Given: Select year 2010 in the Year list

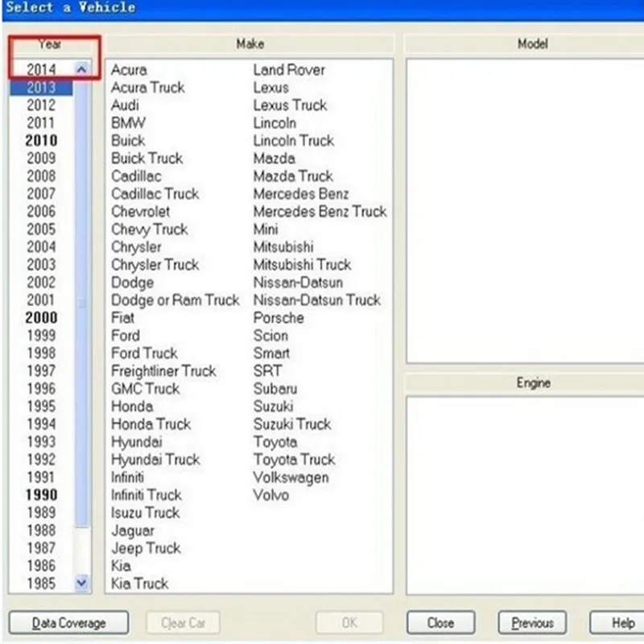Looking at the screenshot, I should click(40, 140).
